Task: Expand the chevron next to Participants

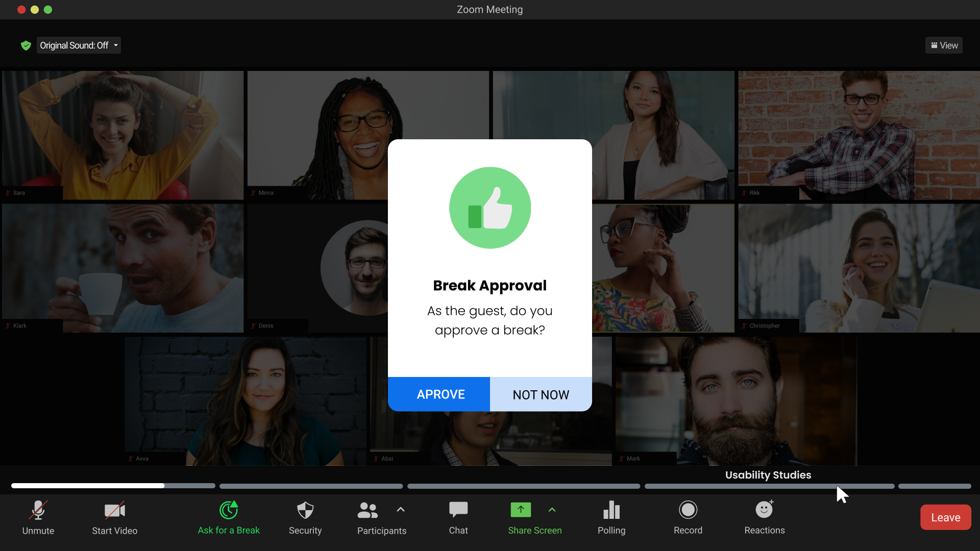Action: [401, 510]
